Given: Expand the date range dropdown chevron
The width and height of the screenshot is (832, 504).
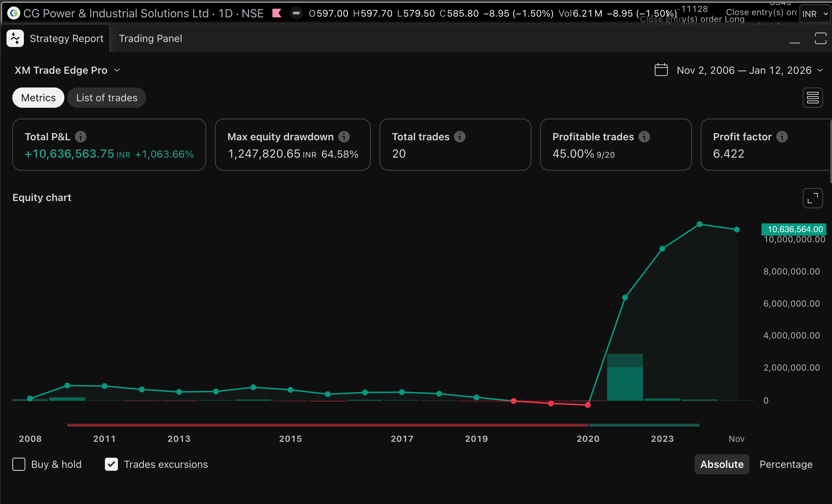Looking at the screenshot, I should [820, 70].
